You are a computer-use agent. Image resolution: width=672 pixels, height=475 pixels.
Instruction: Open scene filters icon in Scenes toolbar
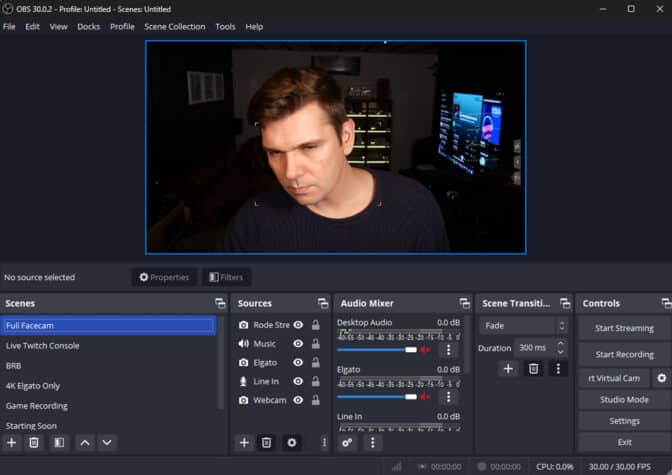pyautogui.click(x=59, y=442)
